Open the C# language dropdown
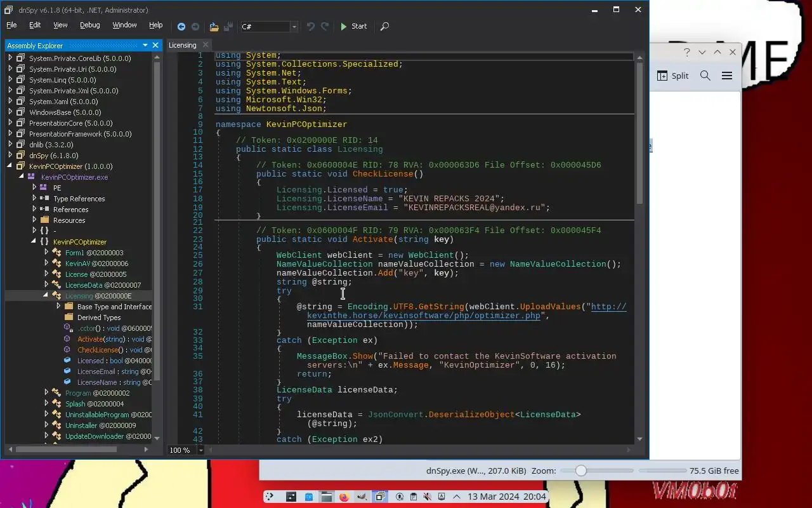 click(294, 27)
